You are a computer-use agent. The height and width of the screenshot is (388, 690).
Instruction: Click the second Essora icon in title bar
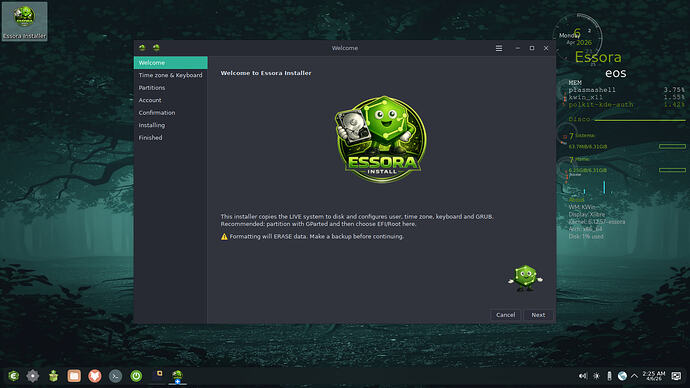point(156,48)
